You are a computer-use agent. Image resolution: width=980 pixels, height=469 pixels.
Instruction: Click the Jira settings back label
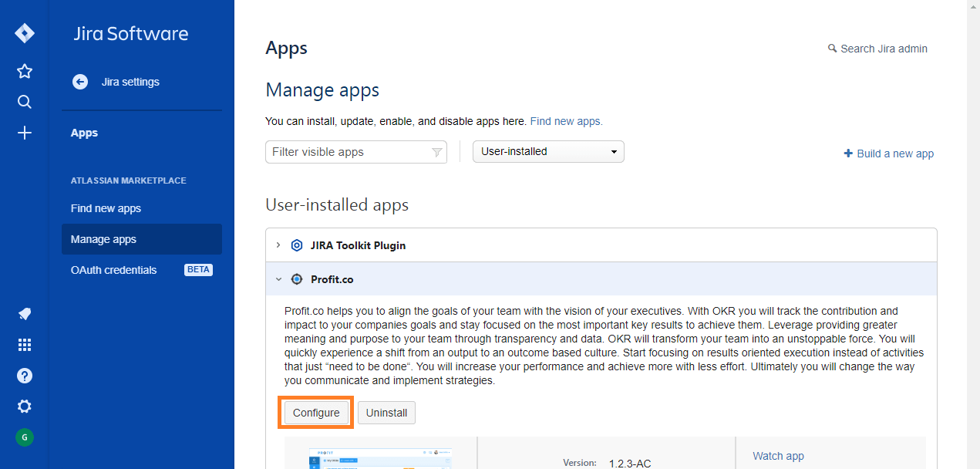tap(130, 82)
